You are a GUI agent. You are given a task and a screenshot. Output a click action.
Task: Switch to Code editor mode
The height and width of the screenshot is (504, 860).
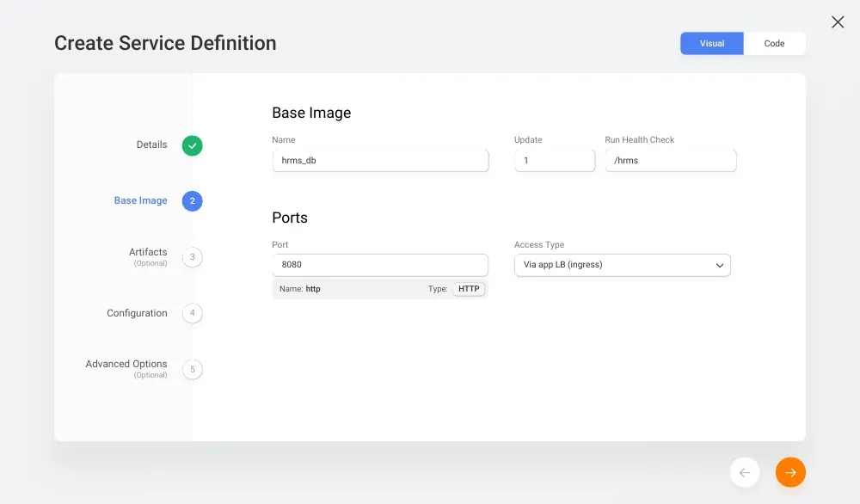pyautogui.click(x=775, y=43)
